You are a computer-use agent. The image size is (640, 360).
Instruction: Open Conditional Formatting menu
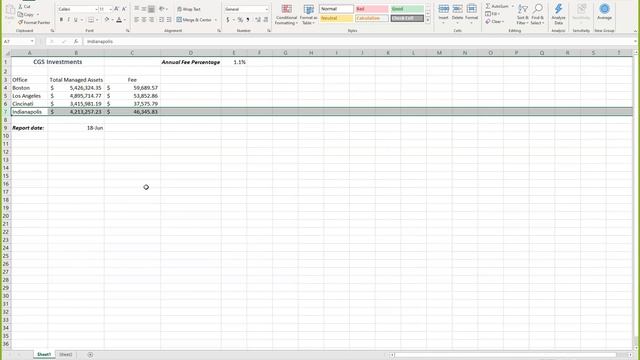tap(286, 15)
